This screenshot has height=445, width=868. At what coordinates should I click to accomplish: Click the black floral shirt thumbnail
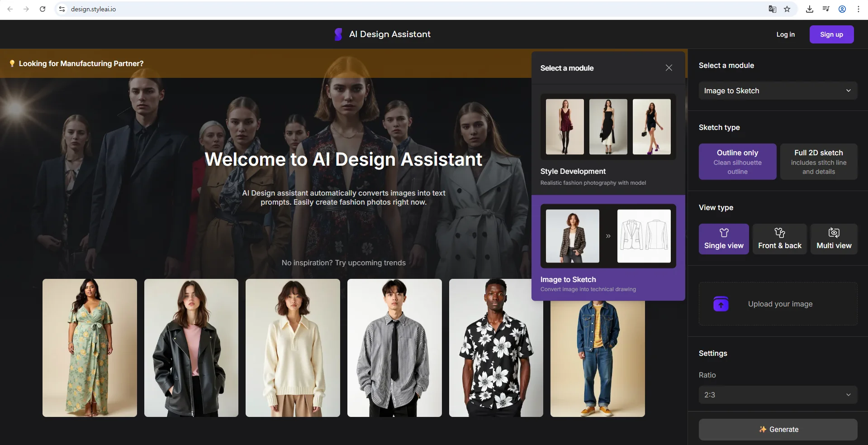click(496, 348)
